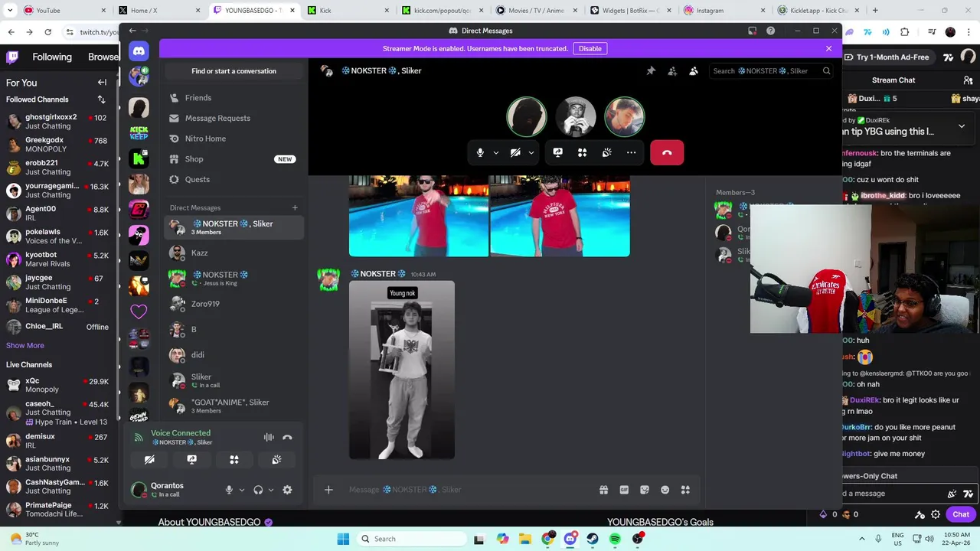Open more call options ellipsis
This screenshot has height=551, width=980.
click(x=632, y=152)
